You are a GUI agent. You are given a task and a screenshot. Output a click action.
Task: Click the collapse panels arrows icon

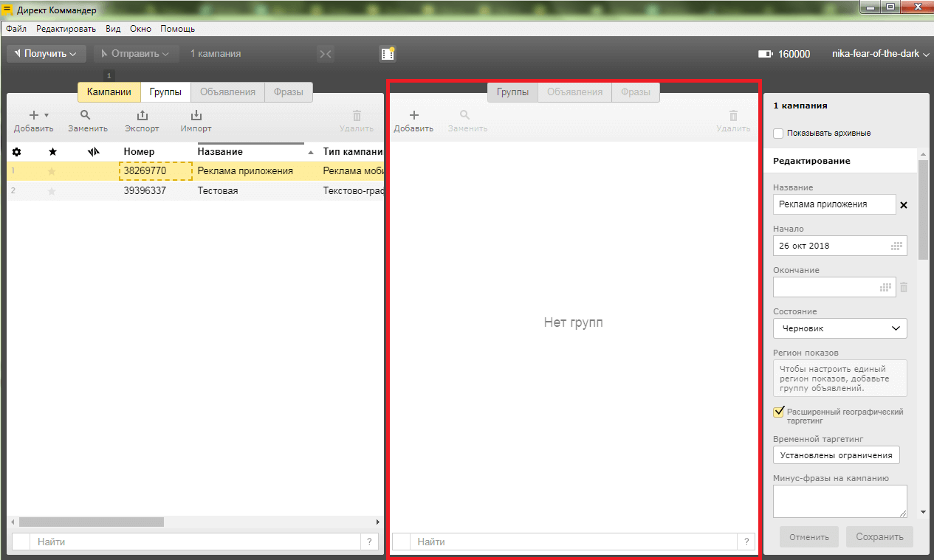pos(326,54)
